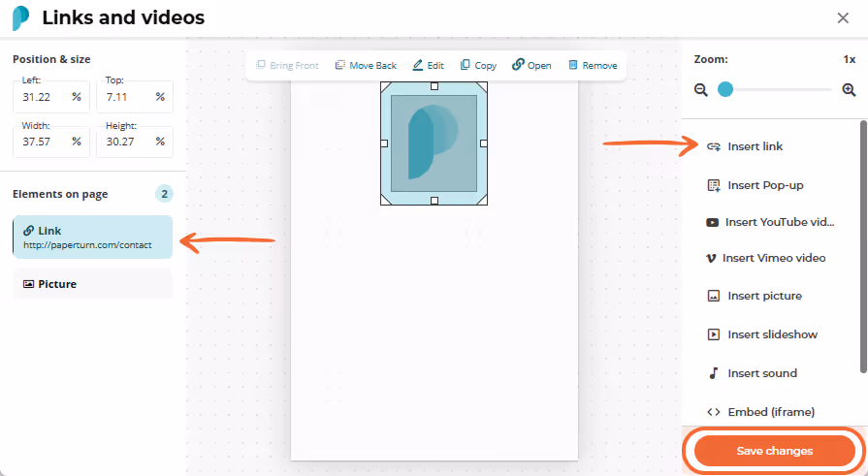868x476 pixels.
Task: Click the Left position field
Action: (51, 97)
